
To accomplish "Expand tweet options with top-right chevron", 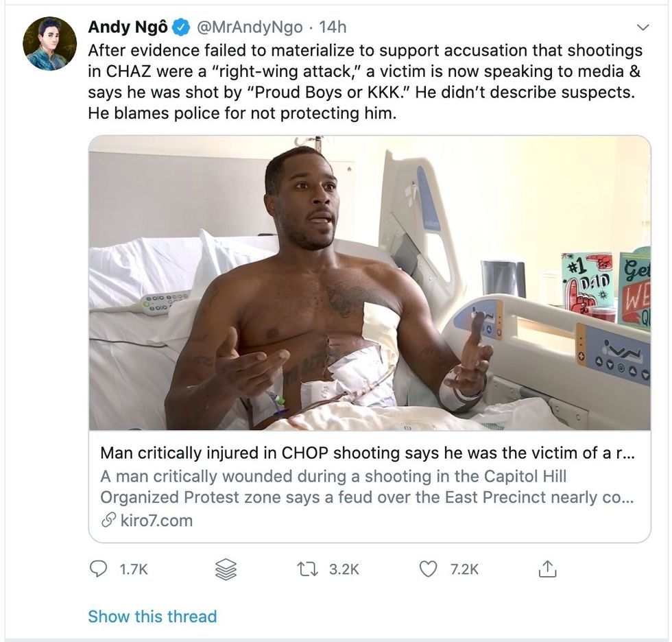I will pyautogui.click(x=643, y=27).
